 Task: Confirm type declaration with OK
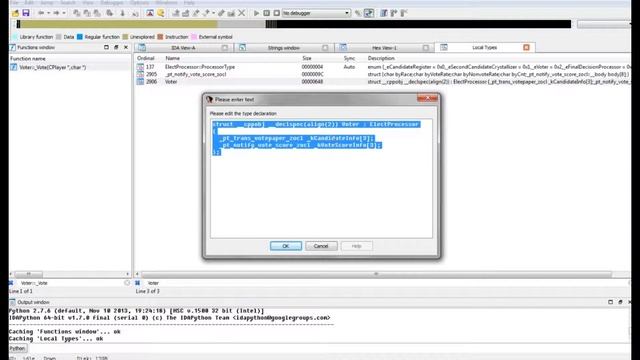point(286,246)
